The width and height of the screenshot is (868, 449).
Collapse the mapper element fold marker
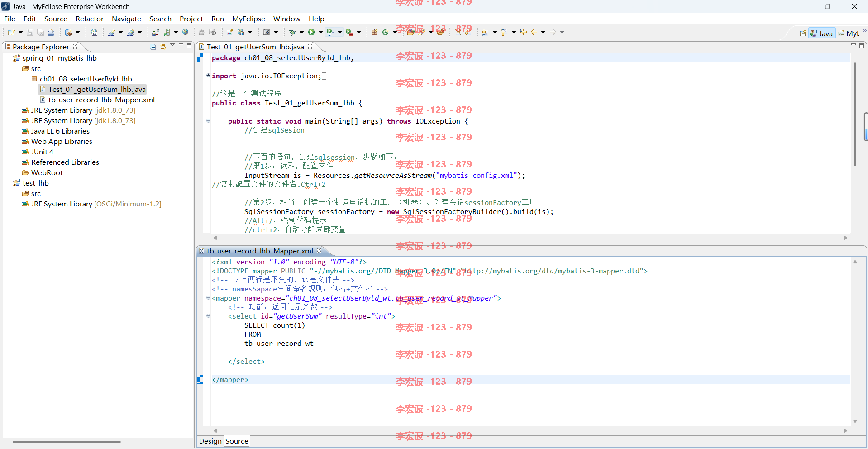(208, 298)
